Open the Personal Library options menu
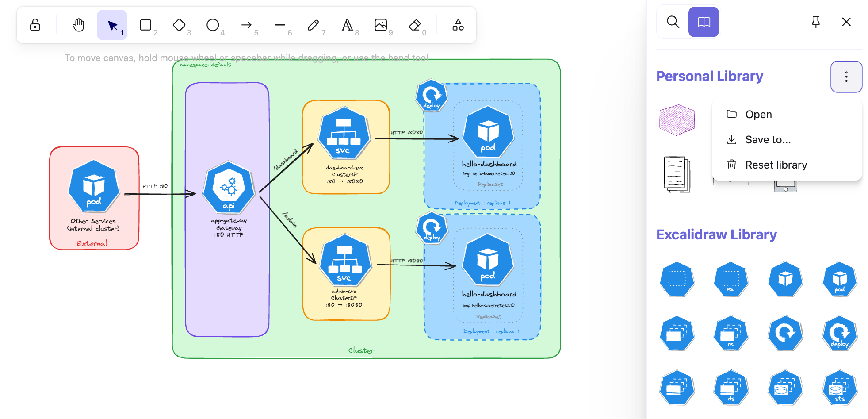This screenshot has width=868, height=419. point(846,77)
